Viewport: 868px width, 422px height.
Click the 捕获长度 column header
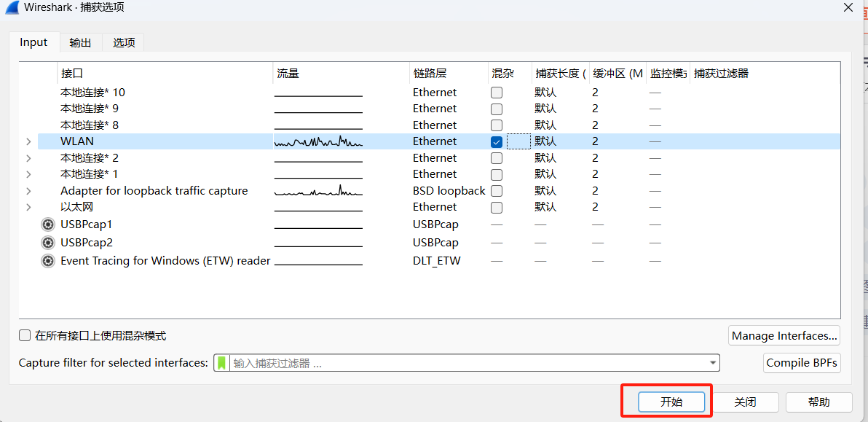[x=560, y=74]
